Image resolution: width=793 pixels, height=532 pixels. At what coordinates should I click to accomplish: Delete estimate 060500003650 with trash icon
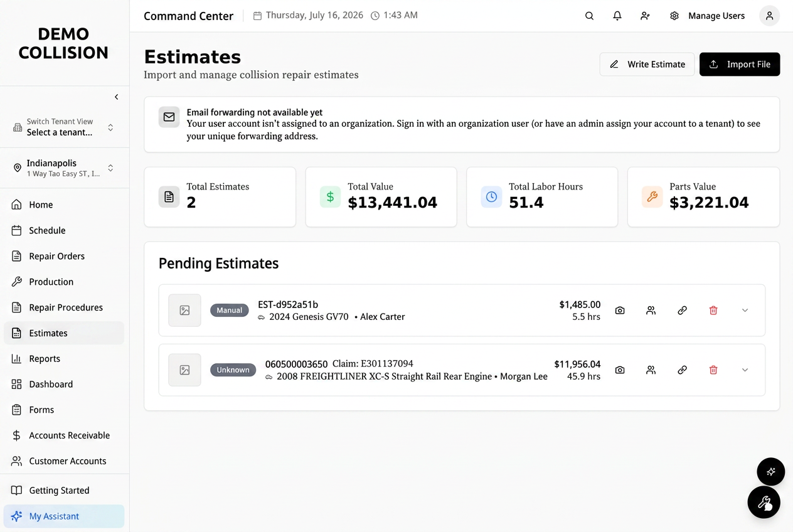click(x=713, y=370)
